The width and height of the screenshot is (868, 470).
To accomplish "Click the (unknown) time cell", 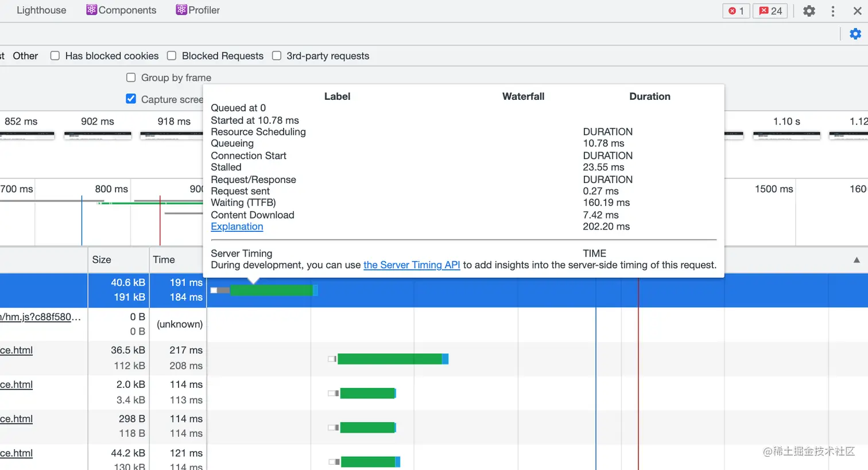I will 180,324.
